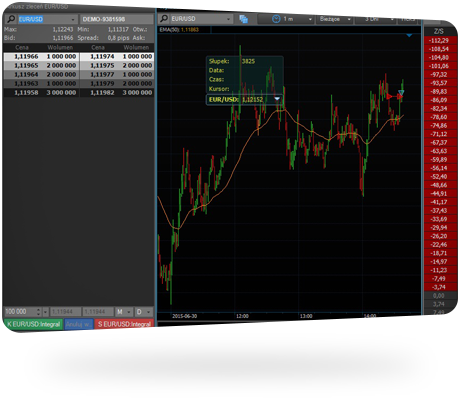This screenshot has height=400, width=460.
Task: Open the Bieżące dropdown in chart toolbar
Action: [x=349, y=19]
